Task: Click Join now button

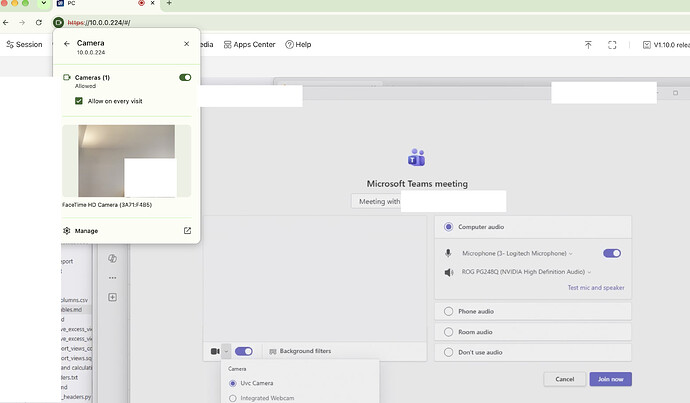Action: click(x=611, y=379)
